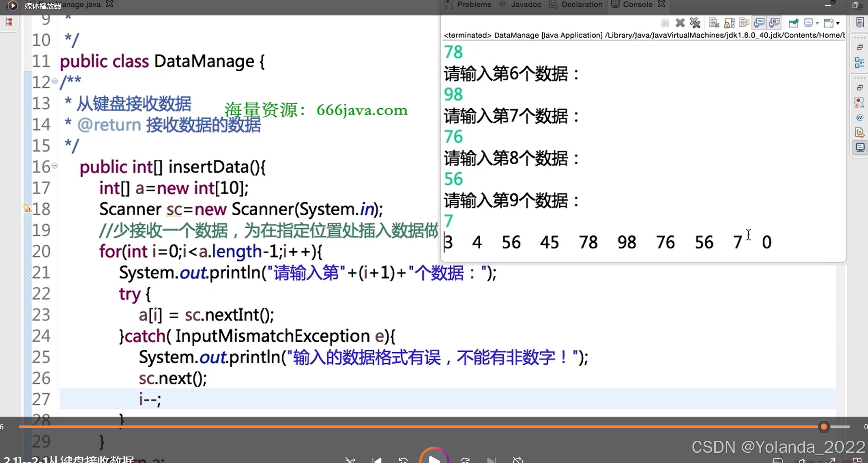Open the Display Selected Console dropdown arrow
This screenshot has height=463, width=868.
pyautogui.click(x=817, y=23)
